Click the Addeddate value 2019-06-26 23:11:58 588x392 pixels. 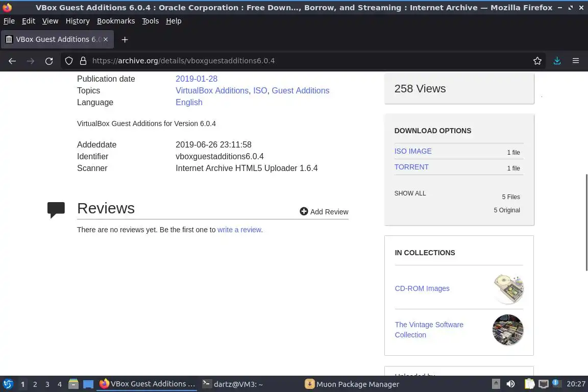213,145
